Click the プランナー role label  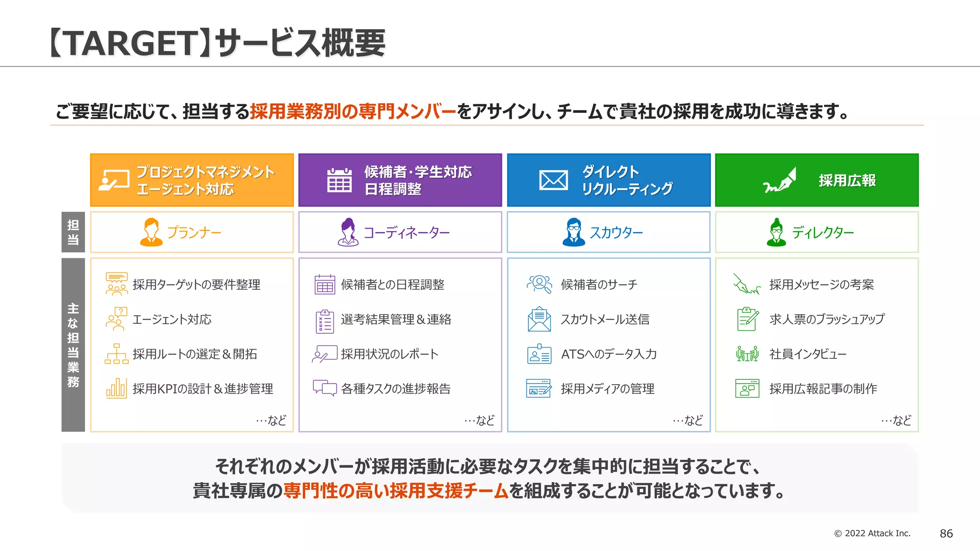194,232
